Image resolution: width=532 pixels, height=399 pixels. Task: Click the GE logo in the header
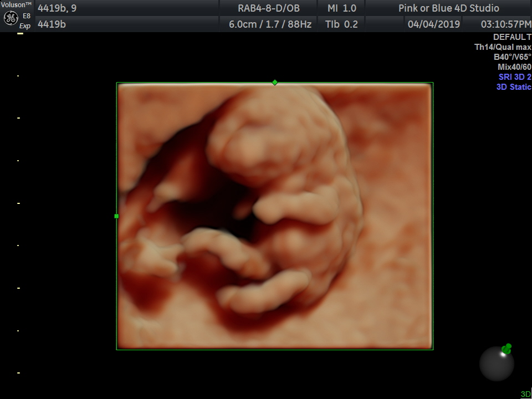[11, 19]
